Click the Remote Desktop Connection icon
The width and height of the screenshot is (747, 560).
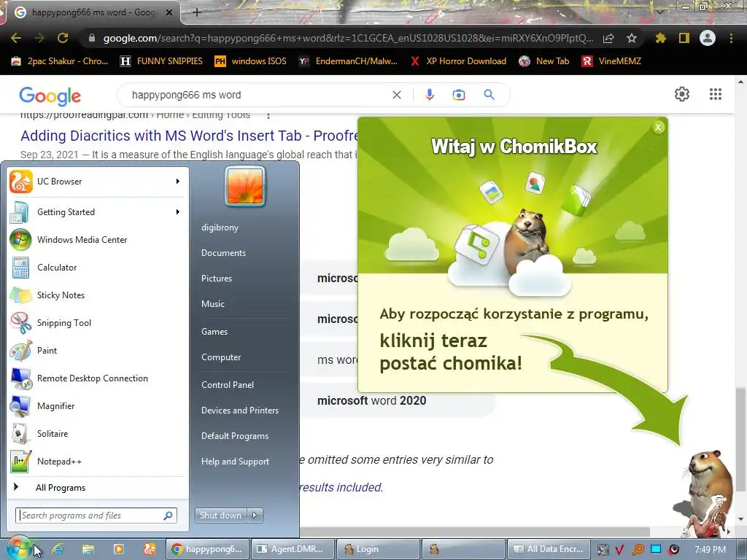click(x=21, y=378)
